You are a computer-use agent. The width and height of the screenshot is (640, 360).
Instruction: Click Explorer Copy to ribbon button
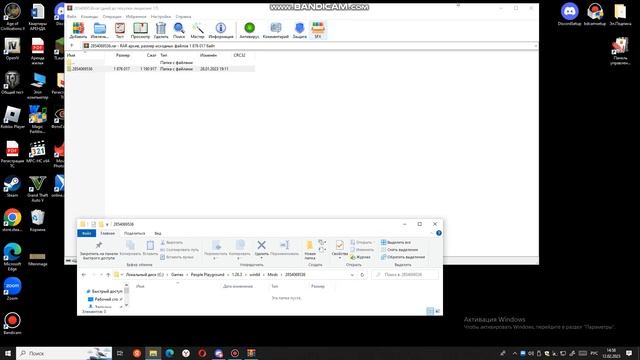click(240, 249)
